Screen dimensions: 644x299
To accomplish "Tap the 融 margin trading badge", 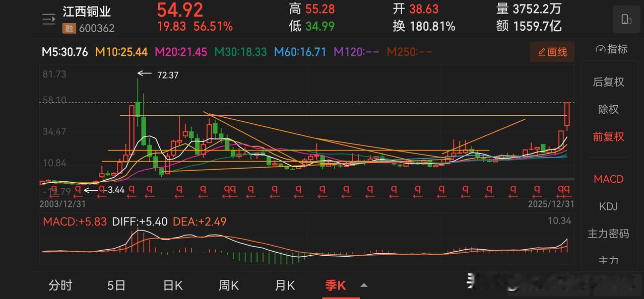I will tap(68, 29).
